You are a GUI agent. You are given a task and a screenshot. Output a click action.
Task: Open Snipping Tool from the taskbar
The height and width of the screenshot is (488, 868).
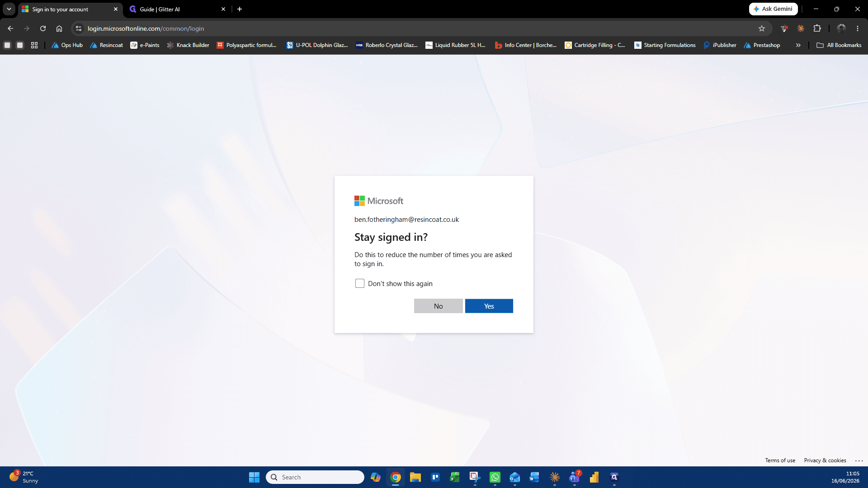475,477
